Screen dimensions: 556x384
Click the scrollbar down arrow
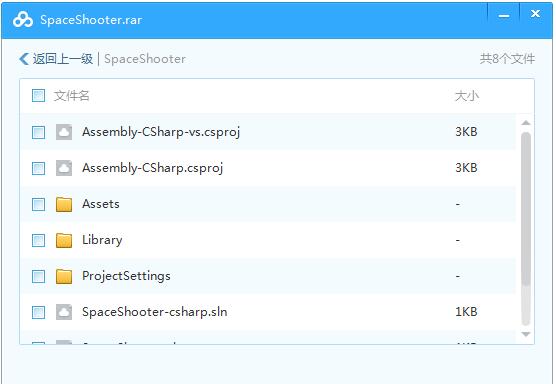[x=526, y=334]
